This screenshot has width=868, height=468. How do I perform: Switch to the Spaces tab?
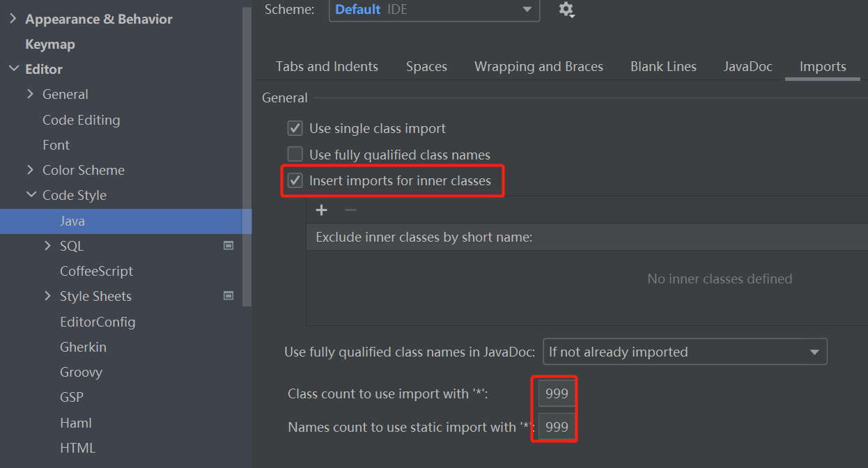click(426, 66)
